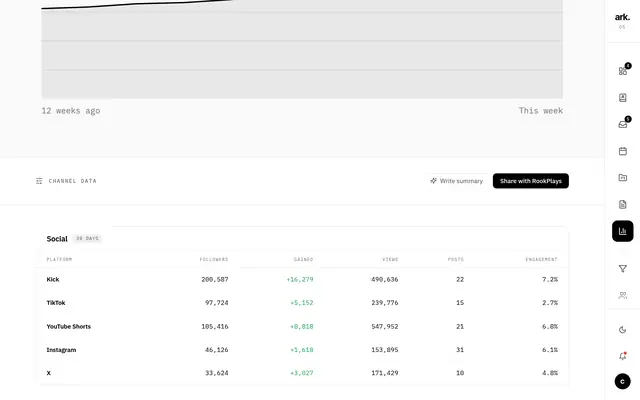Click Kick gained value +16,279
Image resolution: width=640 pixels, height=400 pixels.
coord(300,280)
